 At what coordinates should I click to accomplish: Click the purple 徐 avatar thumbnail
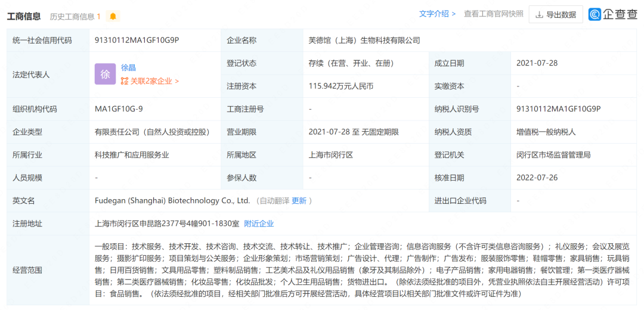pos(105,75)
